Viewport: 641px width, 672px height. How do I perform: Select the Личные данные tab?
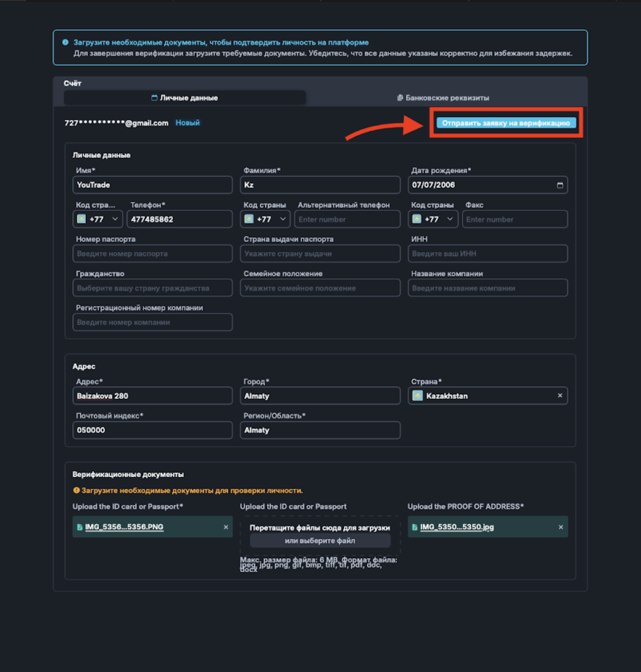184,97
